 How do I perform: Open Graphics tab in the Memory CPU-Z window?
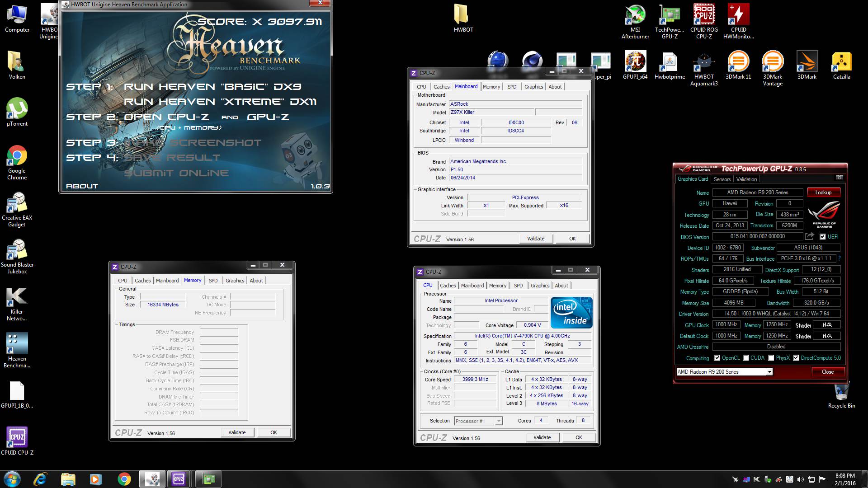point(235,281)
